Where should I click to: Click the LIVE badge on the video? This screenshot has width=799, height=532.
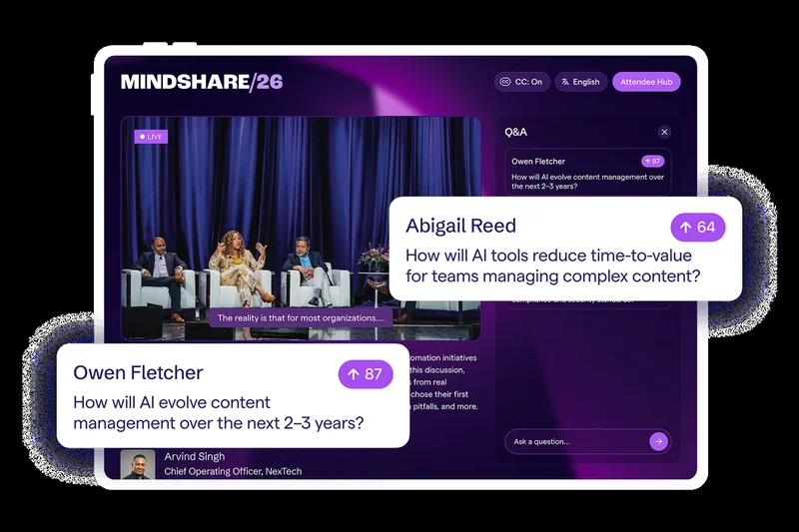coord(151,136)
